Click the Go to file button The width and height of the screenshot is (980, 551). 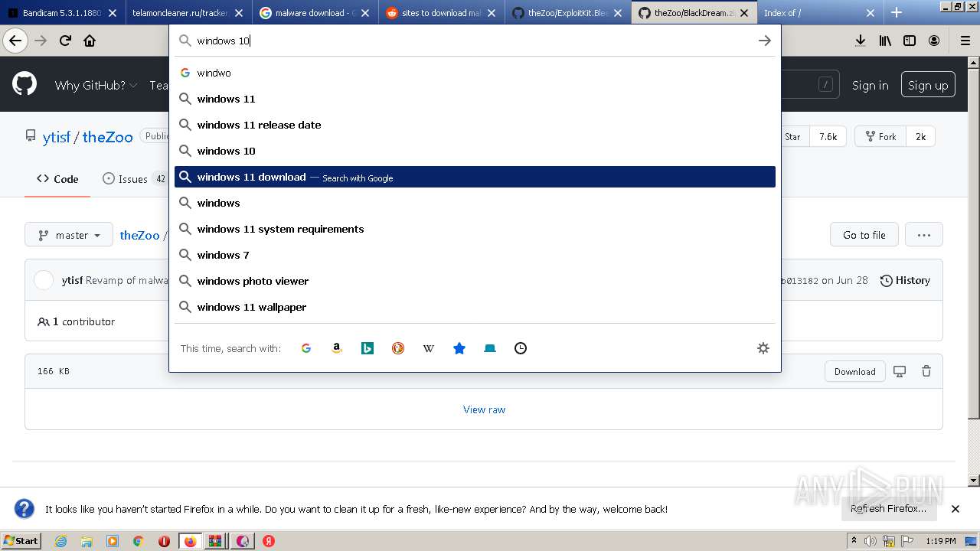click(x=864, y=235)
